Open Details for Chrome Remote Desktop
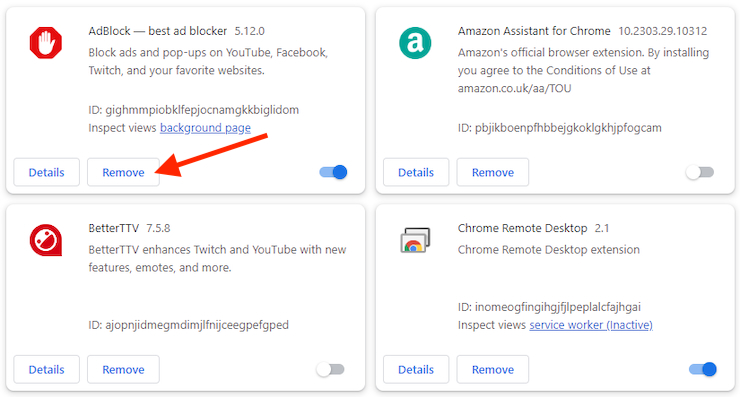This screenshot has height=397, width=740. (x=416, y=370)
